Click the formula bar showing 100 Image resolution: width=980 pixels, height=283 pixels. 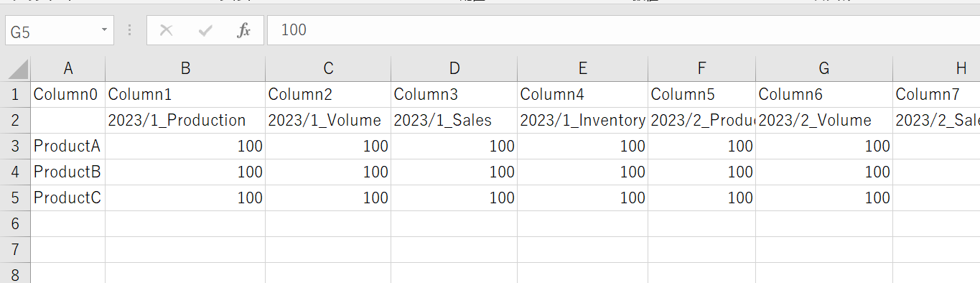pos(623,30)
